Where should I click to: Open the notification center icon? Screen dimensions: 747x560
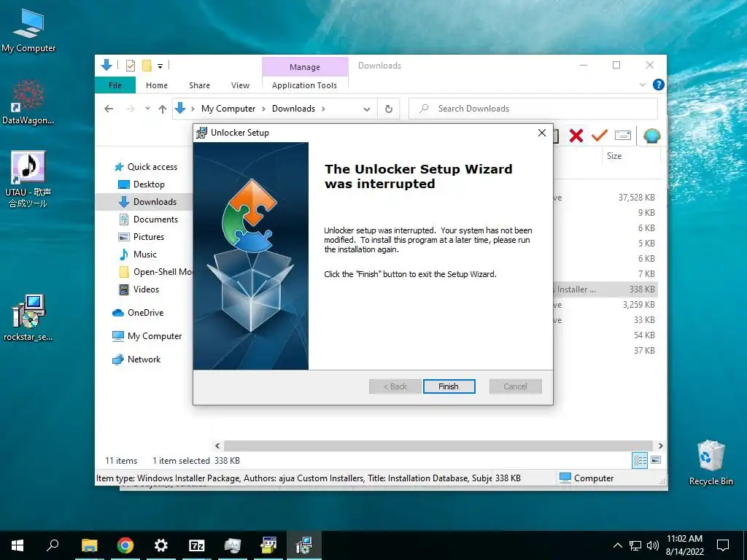(723, 545)
